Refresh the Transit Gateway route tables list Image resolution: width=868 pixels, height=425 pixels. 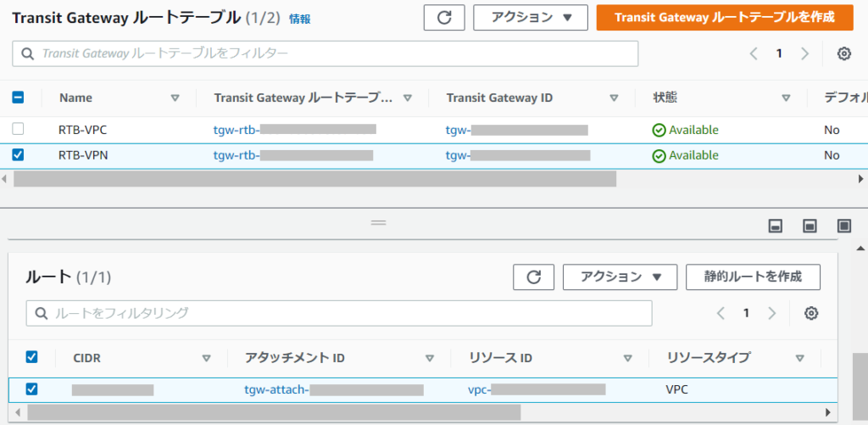tap(444, 18)
